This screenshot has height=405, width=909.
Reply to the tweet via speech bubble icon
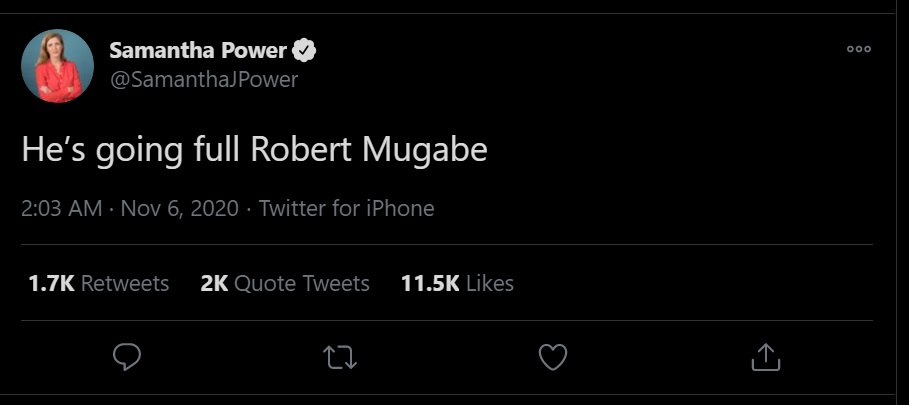click(x=126, y=357)
